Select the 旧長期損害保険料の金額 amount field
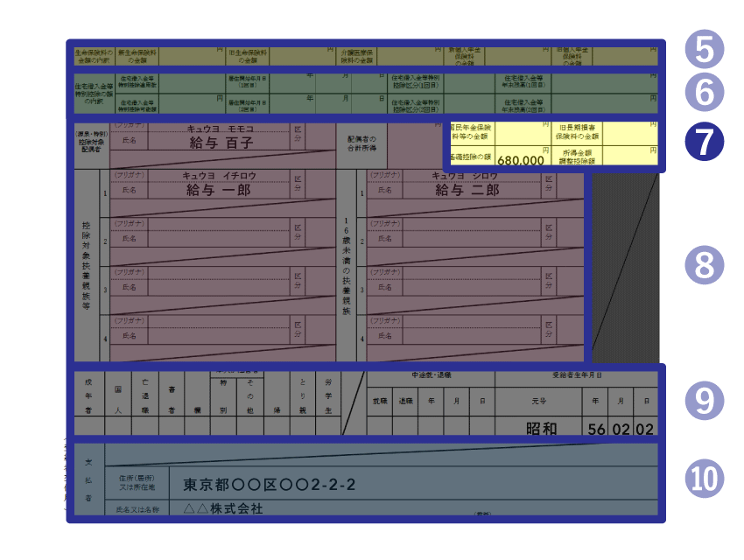Screen dimensions: 744x560 point(630,131)
